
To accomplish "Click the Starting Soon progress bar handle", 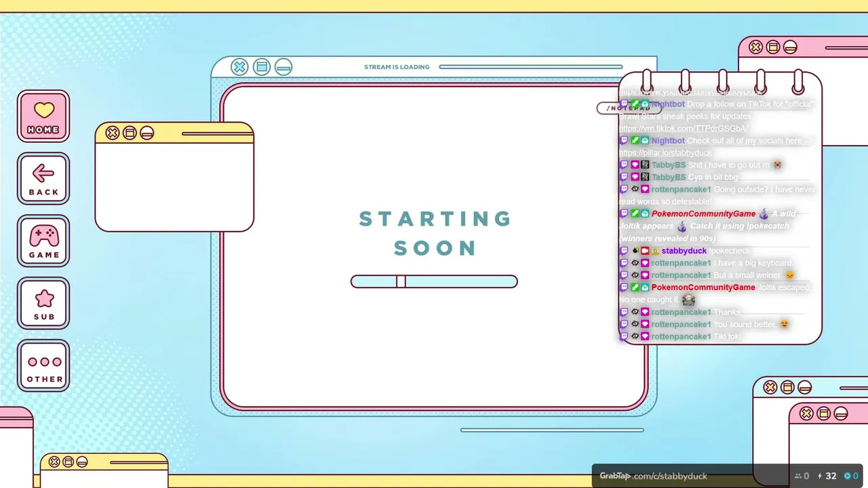I will (401, 281).
